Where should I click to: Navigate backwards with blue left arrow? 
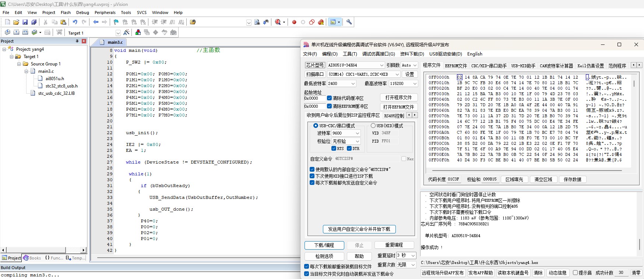pyautogui.click(x=96, y=22)
